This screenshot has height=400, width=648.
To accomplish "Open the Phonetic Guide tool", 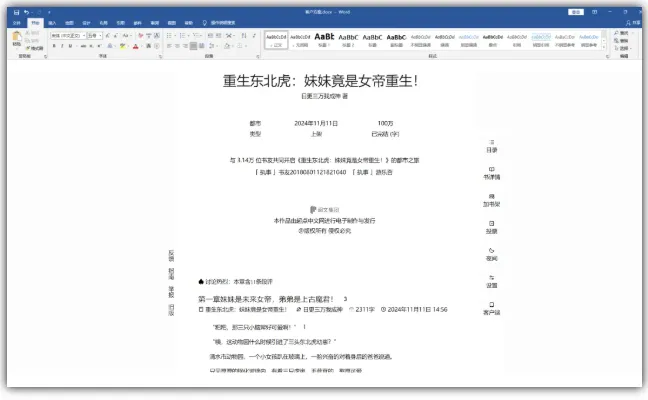I will [x=149, y=36].
